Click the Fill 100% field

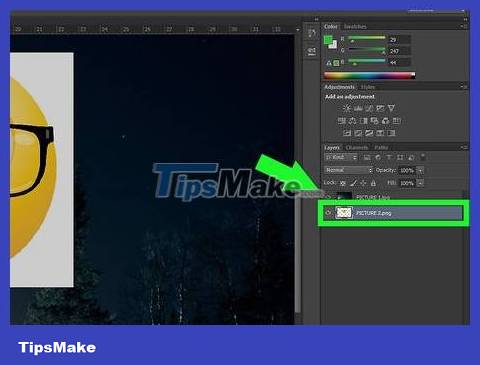pyautogui.click(x=407, y=183)
